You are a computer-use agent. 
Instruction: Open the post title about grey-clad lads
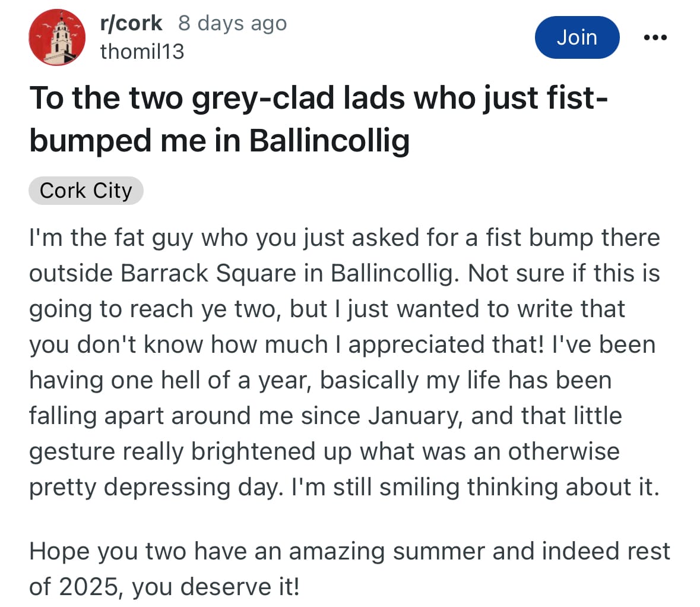click(x=318, y=119)
